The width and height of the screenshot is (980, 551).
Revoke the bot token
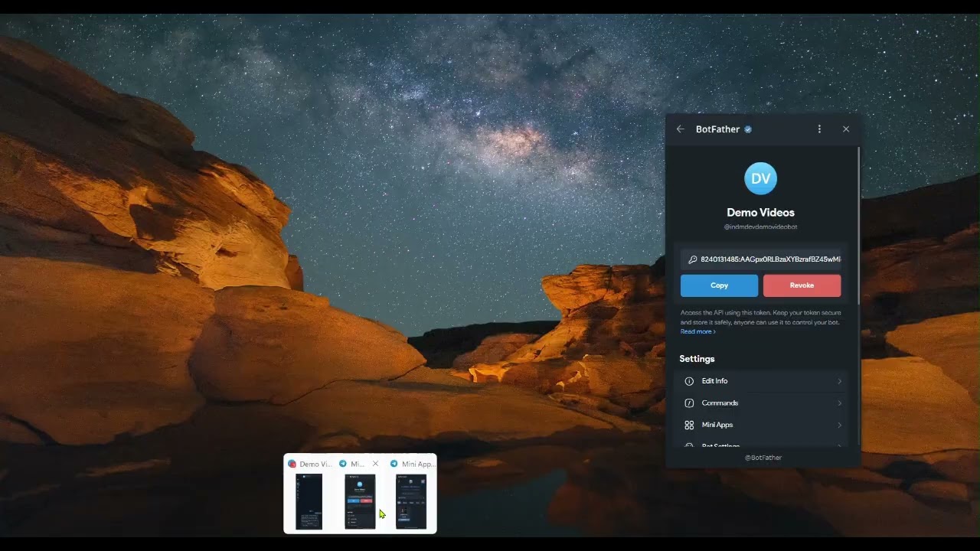coord(802,285)
